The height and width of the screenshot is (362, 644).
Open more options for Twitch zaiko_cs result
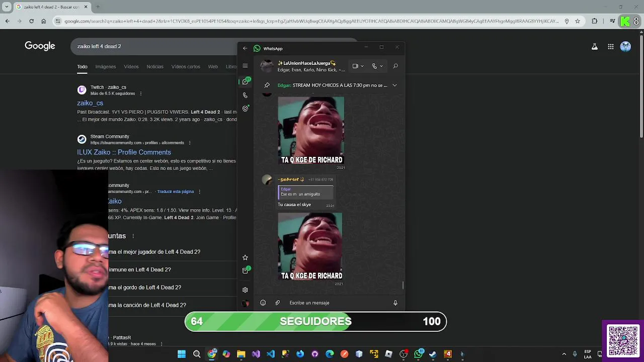pos(141,94)
